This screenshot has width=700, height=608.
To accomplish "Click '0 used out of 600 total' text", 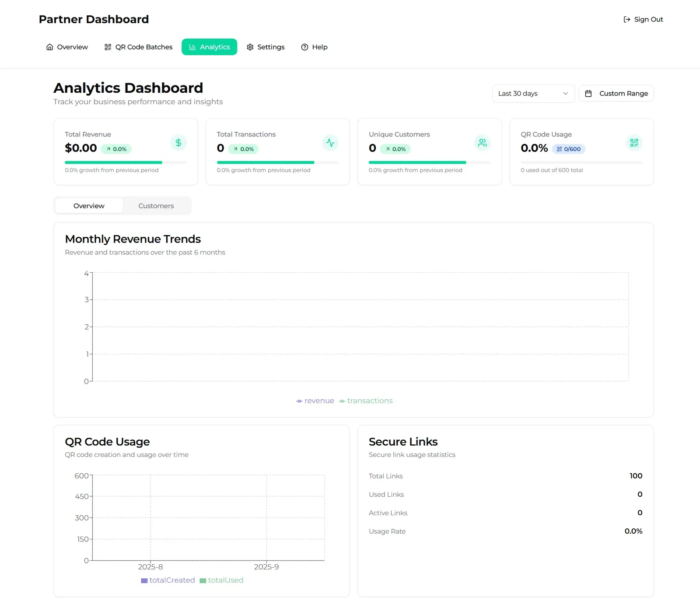I will [x=552, y=170].
